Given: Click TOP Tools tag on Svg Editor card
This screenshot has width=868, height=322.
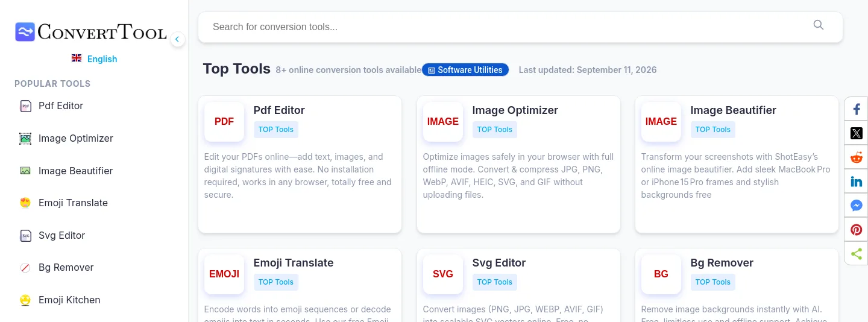Looking at the screenshot, I should click(495, 282).
